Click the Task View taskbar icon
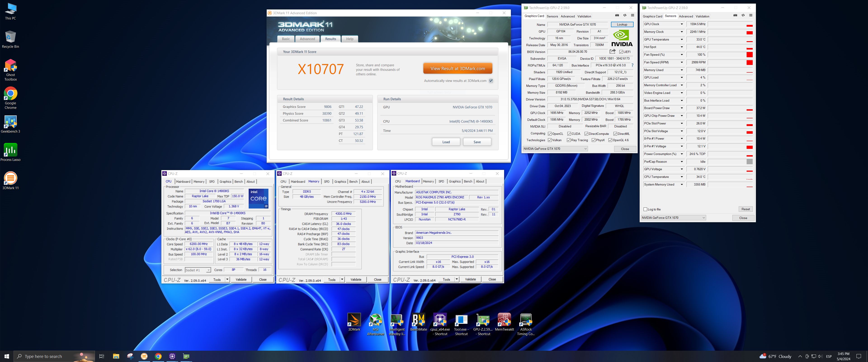The image size is (868, 362). click(101, 356)
